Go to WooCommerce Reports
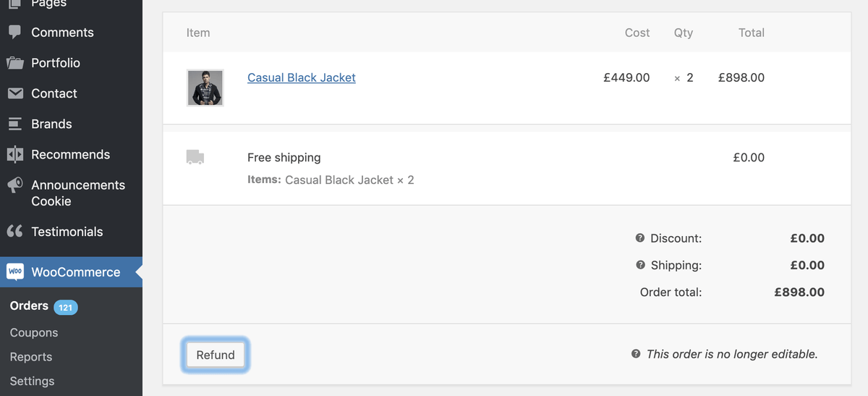868x396 pixels. [31, 357]
